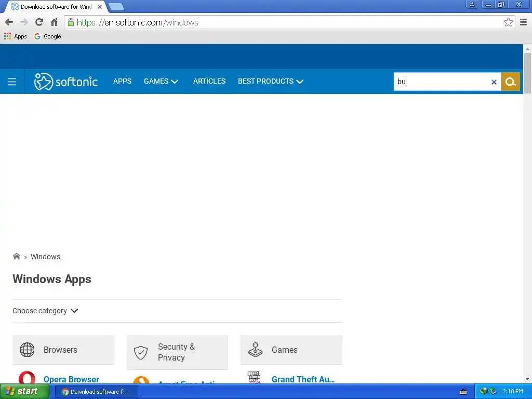Click the Browsers globe icon
The height and width of the screenshot is (399, 532).
[x=27, y=350]
